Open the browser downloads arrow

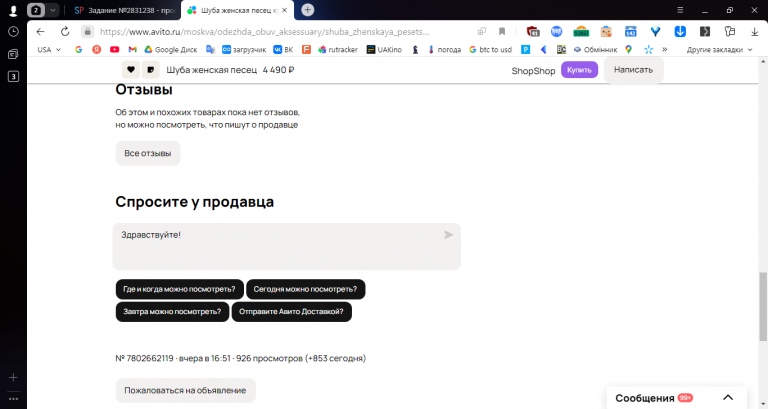(x=754, y=31)
